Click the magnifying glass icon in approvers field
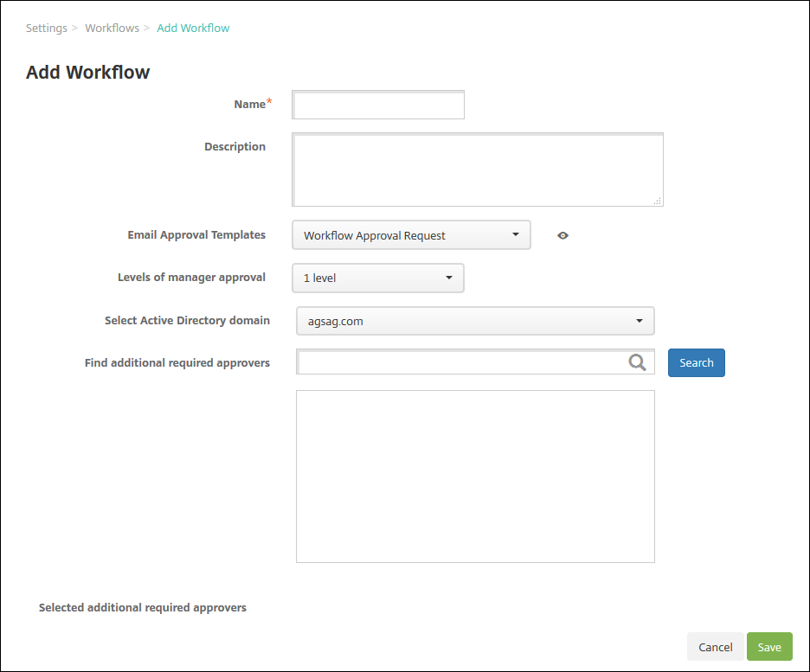This screenshot has height=672, width=810. point(638,363)
